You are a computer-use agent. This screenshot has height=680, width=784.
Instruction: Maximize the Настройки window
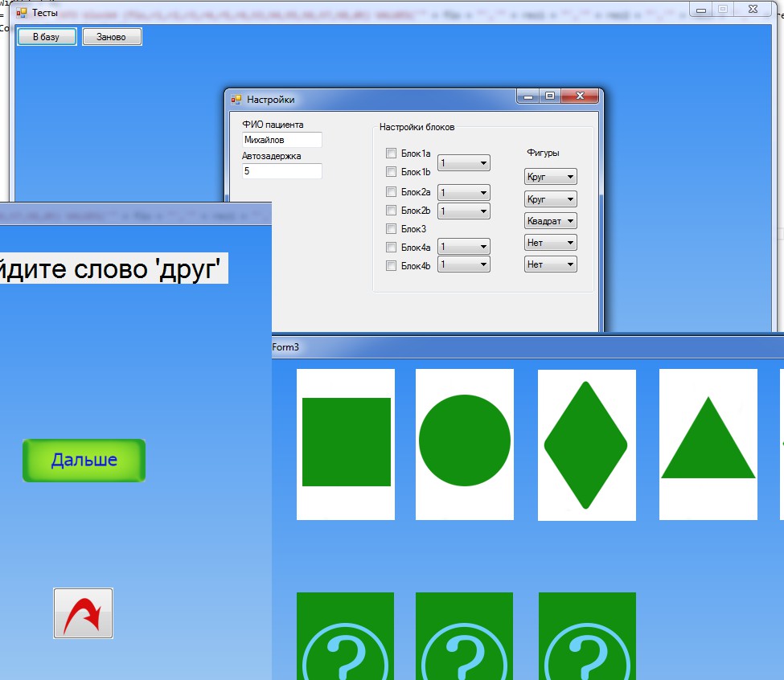point(550,96)
